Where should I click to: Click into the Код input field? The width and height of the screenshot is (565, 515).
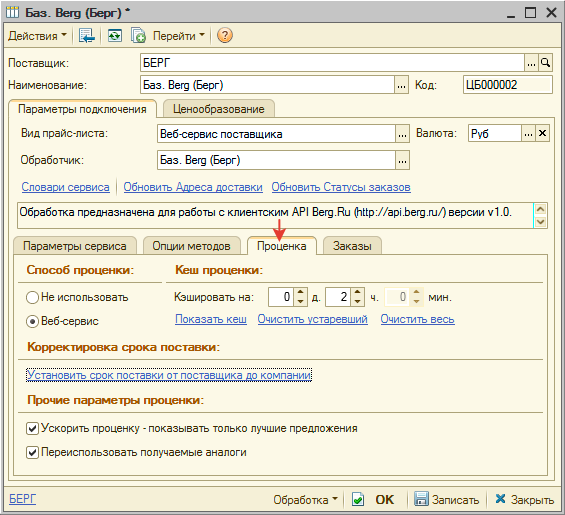tap(507, 85)
